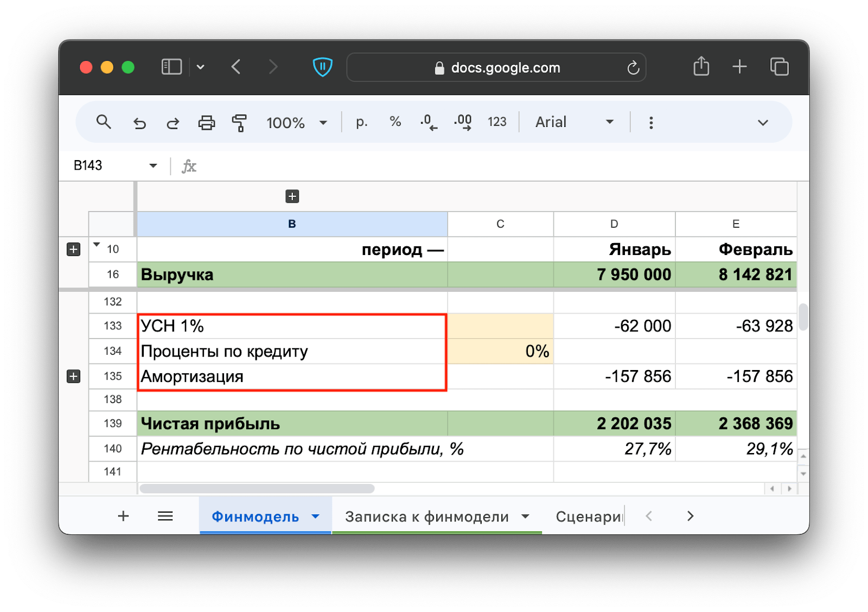Image resolution: width=868 pixels, height=612 pixels.
Task: Expand column group with plus above column B
Action: tap(292, 196)
